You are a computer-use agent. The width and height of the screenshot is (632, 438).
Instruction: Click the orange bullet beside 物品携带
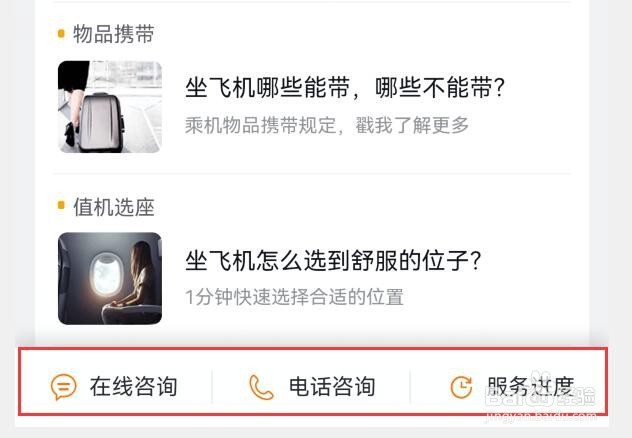[x=61, y=33]
